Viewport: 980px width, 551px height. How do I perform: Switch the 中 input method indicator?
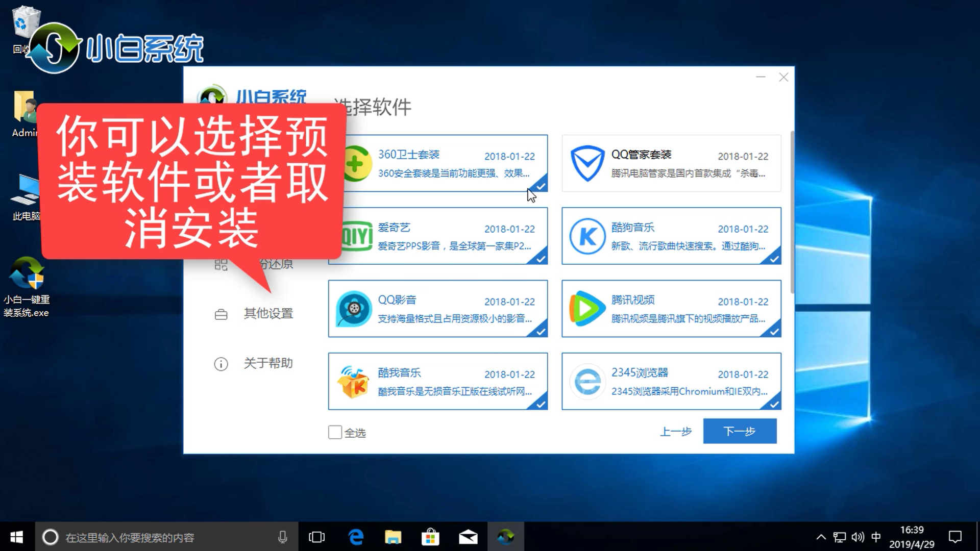point(876,537)
